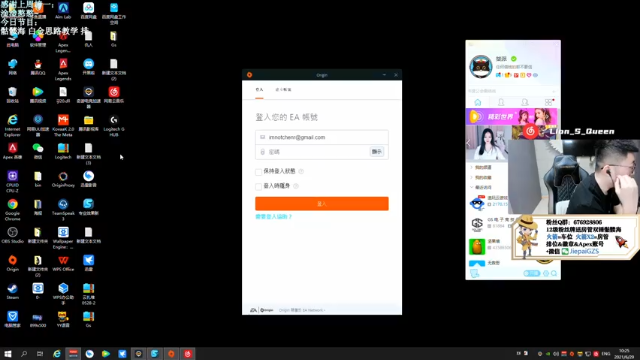
Task: Open Internet Explorer from the taskbar
Action: click(57, 354)
